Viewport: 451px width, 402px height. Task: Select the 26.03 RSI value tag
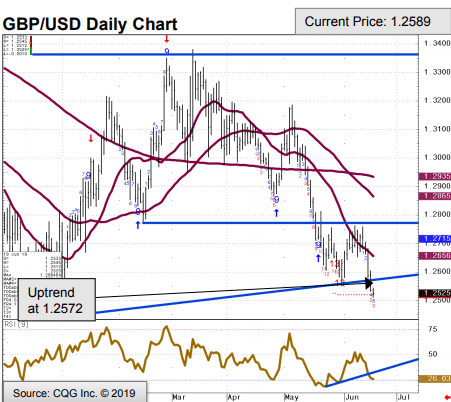tap(435, 378)
